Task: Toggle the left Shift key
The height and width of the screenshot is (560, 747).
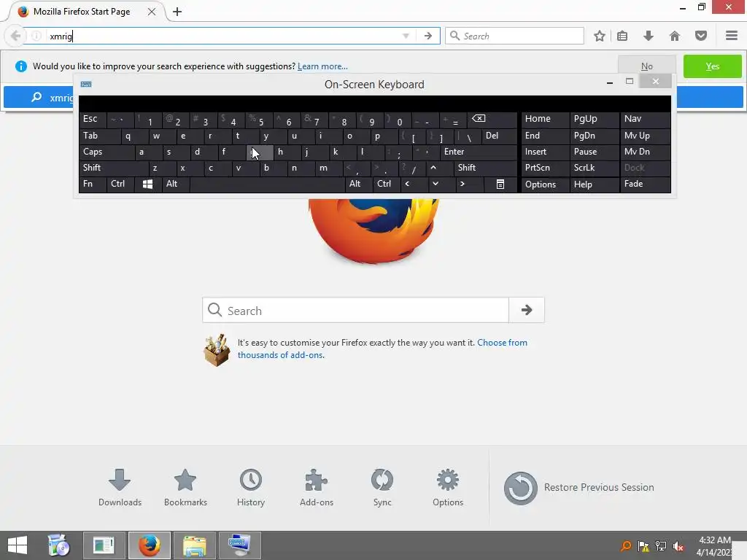Action: point(113,168)
